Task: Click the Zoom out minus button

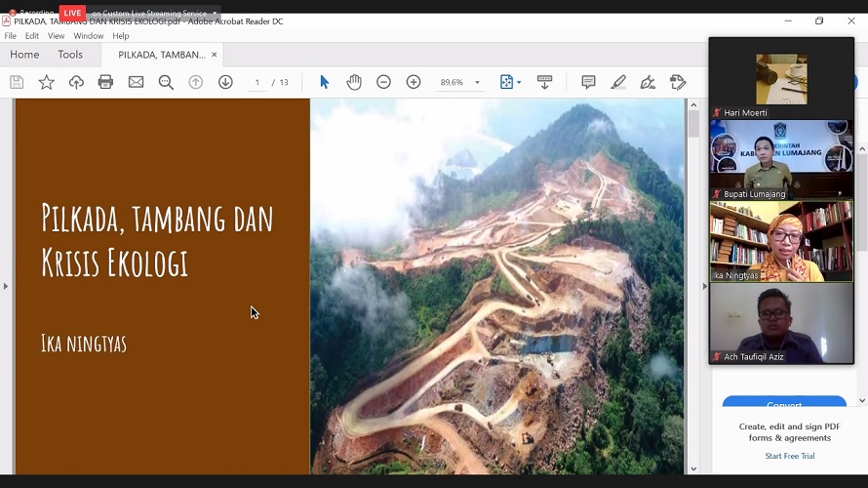Action: pyautogui.click(x=383, y=83)
